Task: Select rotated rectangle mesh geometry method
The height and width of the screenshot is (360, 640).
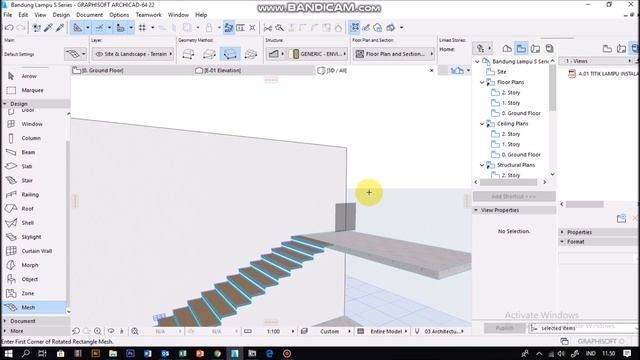Action: (x=230, y=54)
